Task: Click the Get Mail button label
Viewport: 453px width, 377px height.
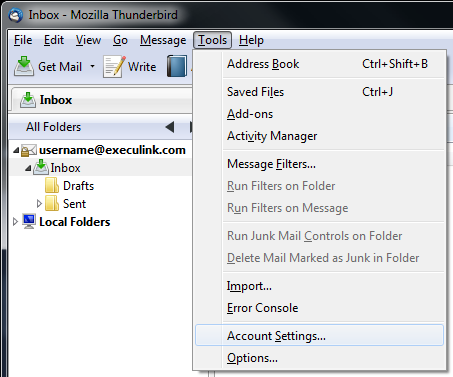Action: (60, 67)
